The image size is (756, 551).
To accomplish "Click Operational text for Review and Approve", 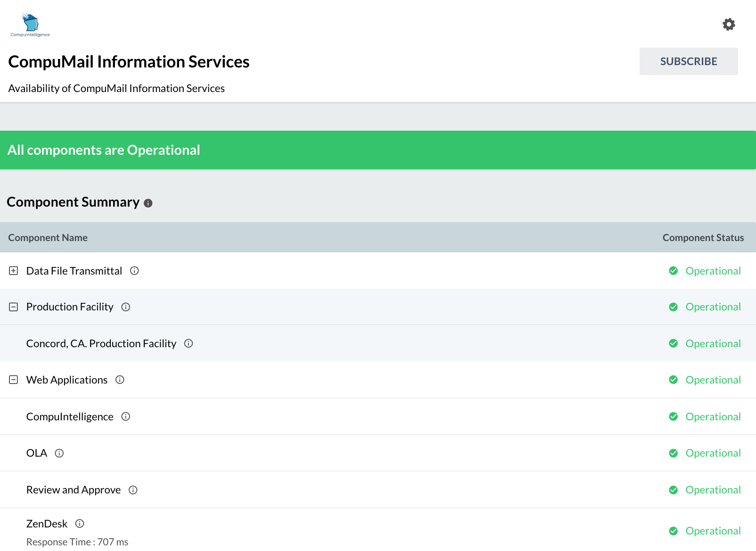I will tap(713, 490).
